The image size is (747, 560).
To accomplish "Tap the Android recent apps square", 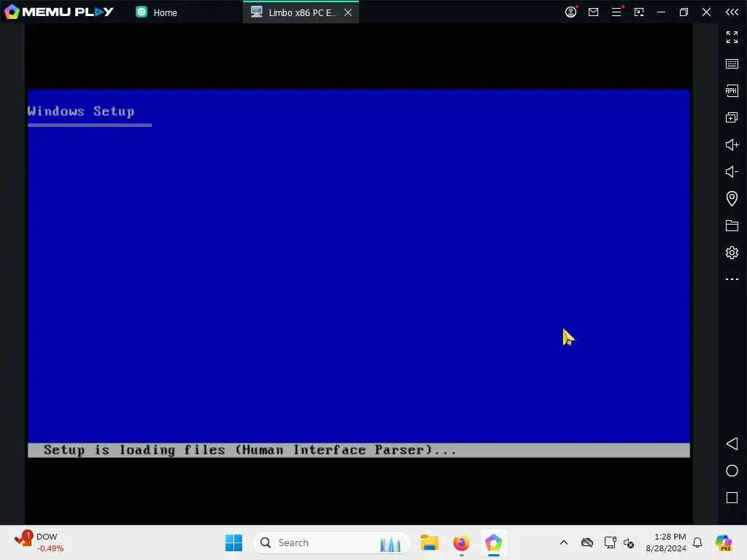I will (732, 497).
